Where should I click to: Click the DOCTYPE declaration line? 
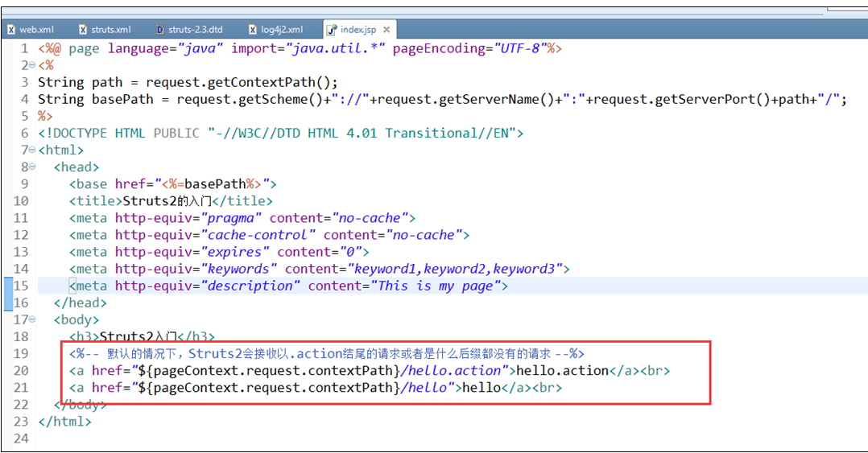[x=281, y=134]
